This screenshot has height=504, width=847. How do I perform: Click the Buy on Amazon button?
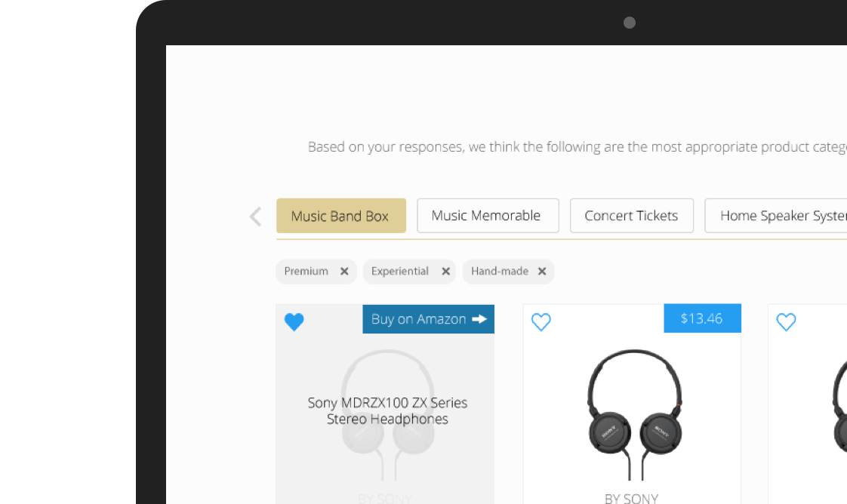point(428,319)
